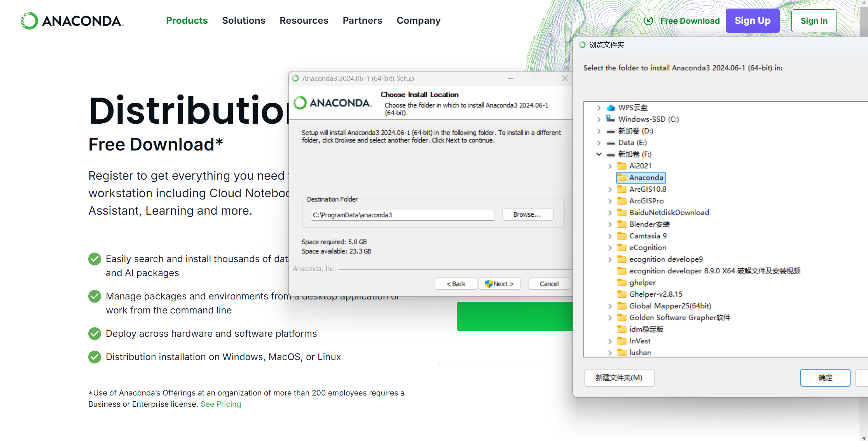The image size is (868, 441).
Task: Open the Products menu
Action: pos(187,21)
